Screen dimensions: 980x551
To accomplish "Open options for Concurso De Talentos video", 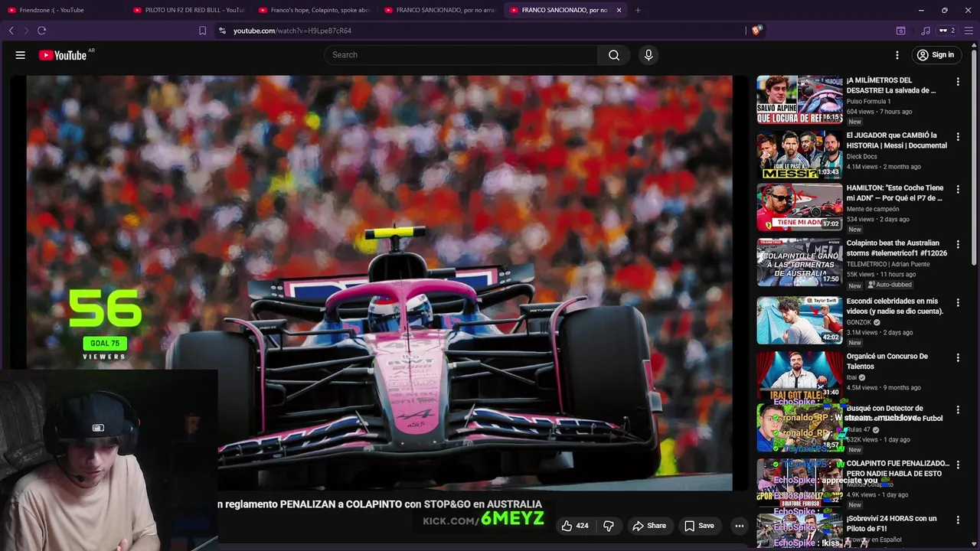I will (x=958, y=357).
